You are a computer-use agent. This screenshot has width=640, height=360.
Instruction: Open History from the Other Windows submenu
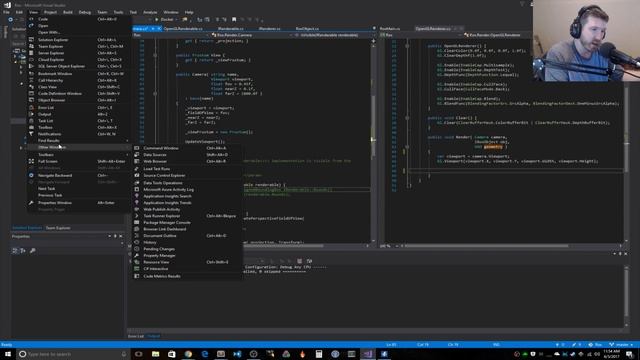[x=187, y=242]
